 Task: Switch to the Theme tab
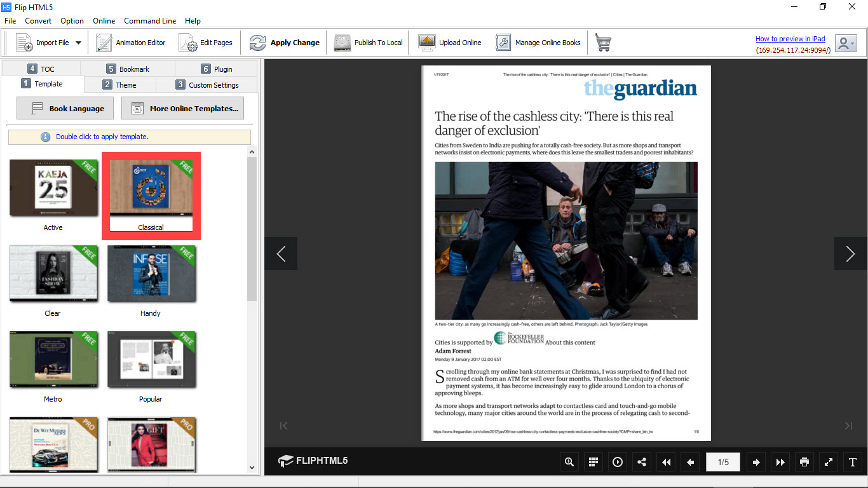pos(119,85)
